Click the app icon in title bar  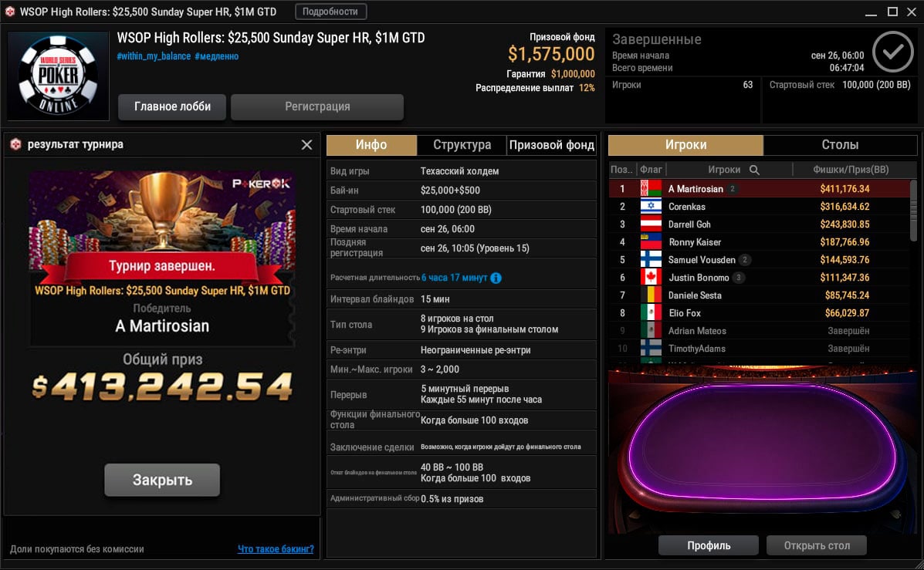tap(10, 12)
